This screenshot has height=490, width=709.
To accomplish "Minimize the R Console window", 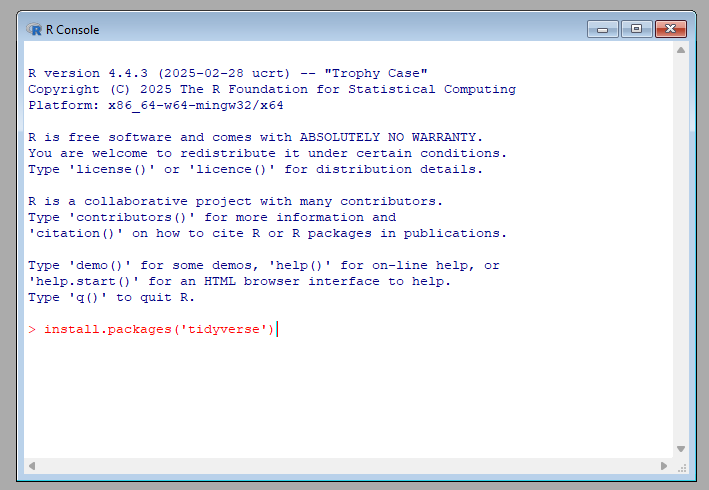I will coord(602,29).
